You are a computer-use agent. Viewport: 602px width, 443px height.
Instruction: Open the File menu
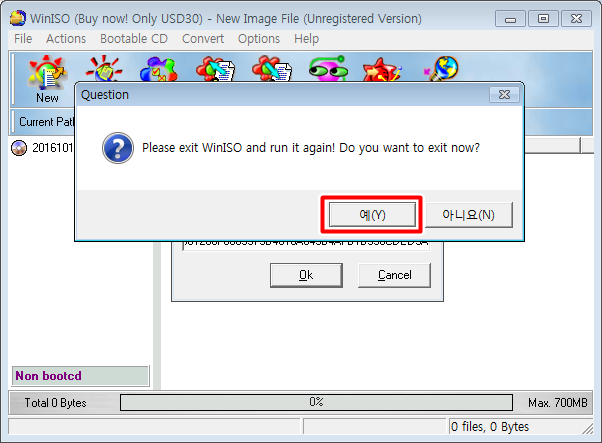(23, 39)
